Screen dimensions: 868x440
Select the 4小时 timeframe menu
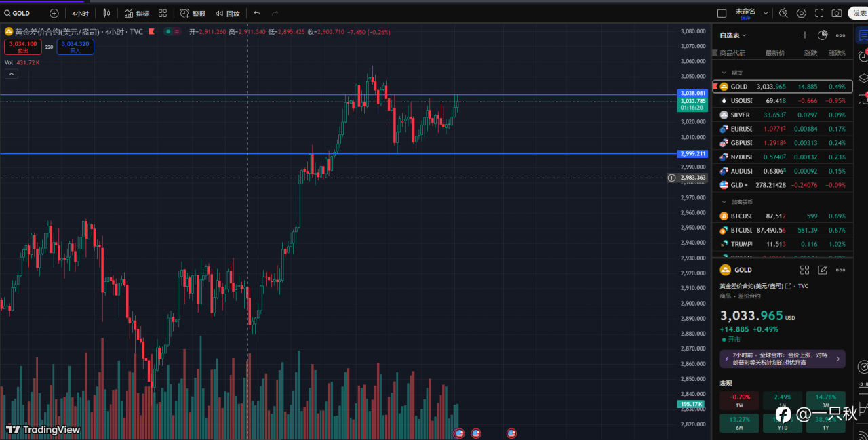tap(80, 13)
